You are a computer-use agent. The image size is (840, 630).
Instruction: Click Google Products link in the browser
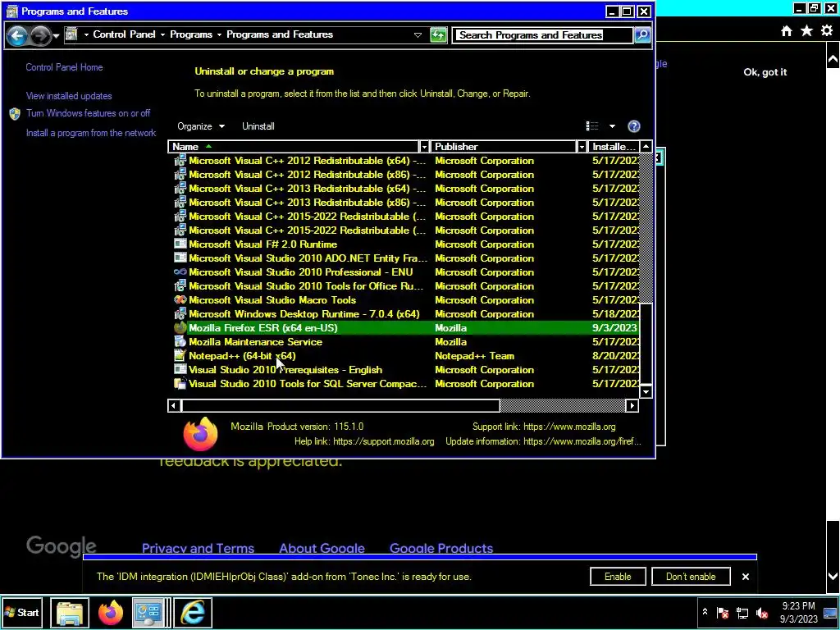point(441,548)
